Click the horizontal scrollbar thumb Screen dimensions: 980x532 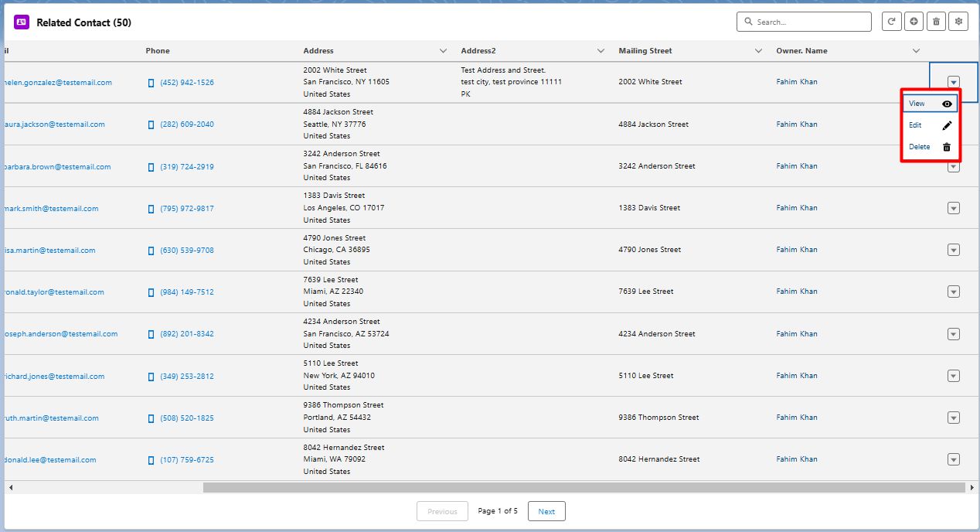coord(584,488)
